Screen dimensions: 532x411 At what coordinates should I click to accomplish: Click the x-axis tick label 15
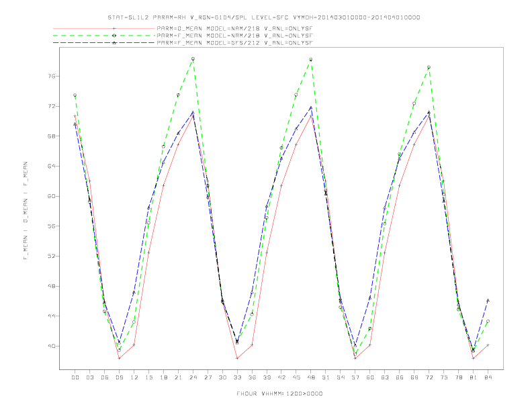pyautogui.click(x=148, y=377)
